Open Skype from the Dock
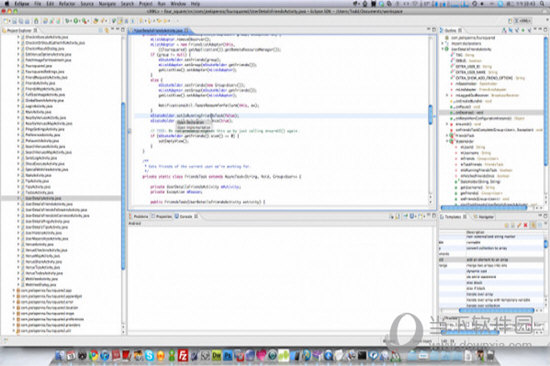Screen dimensions: 550x366 149,356
